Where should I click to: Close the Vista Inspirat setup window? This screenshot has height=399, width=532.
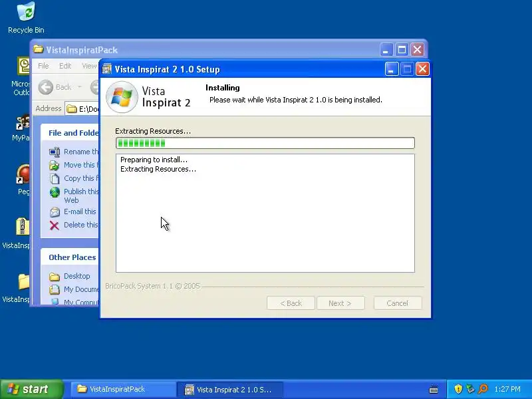click(422, 69)
